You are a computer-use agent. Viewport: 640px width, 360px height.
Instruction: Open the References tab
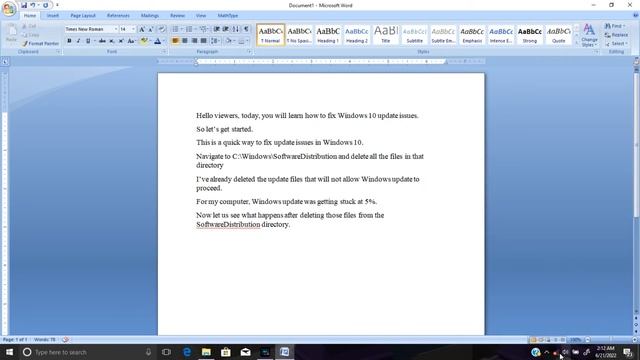pyautogui.click(x=118, y=16)
